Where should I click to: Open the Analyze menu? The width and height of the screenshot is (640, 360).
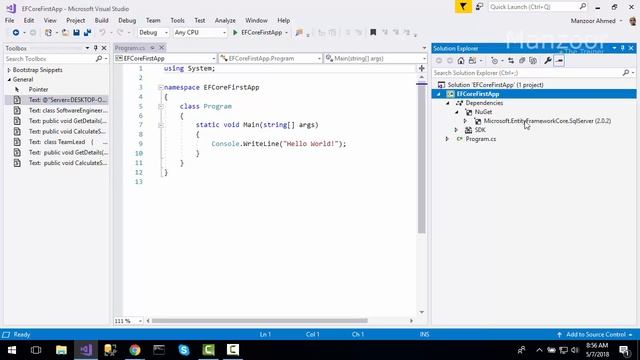coord(225,20)
